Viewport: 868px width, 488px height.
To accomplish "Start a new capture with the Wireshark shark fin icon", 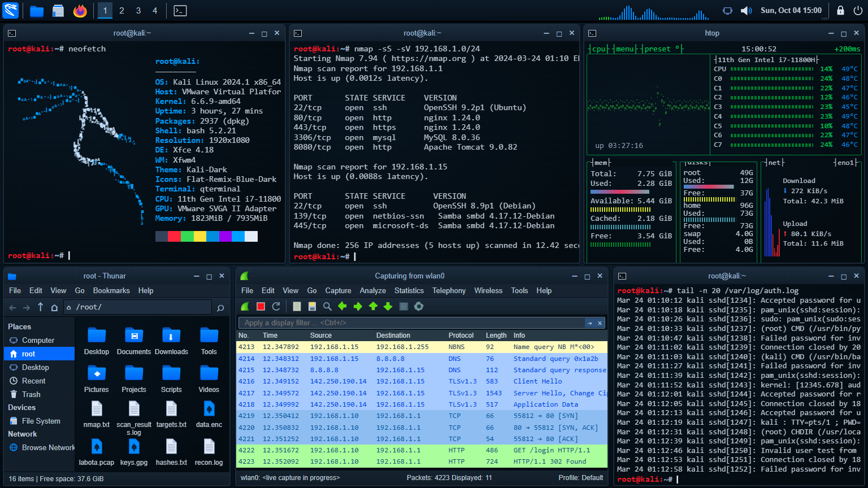I will click(245, 306).
